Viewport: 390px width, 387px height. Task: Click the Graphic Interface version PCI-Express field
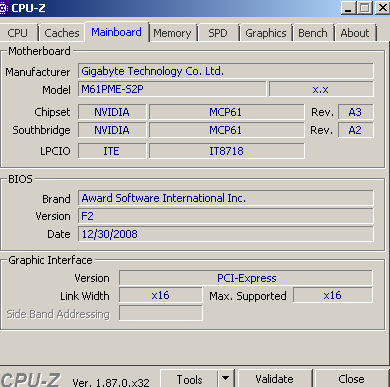246,278
